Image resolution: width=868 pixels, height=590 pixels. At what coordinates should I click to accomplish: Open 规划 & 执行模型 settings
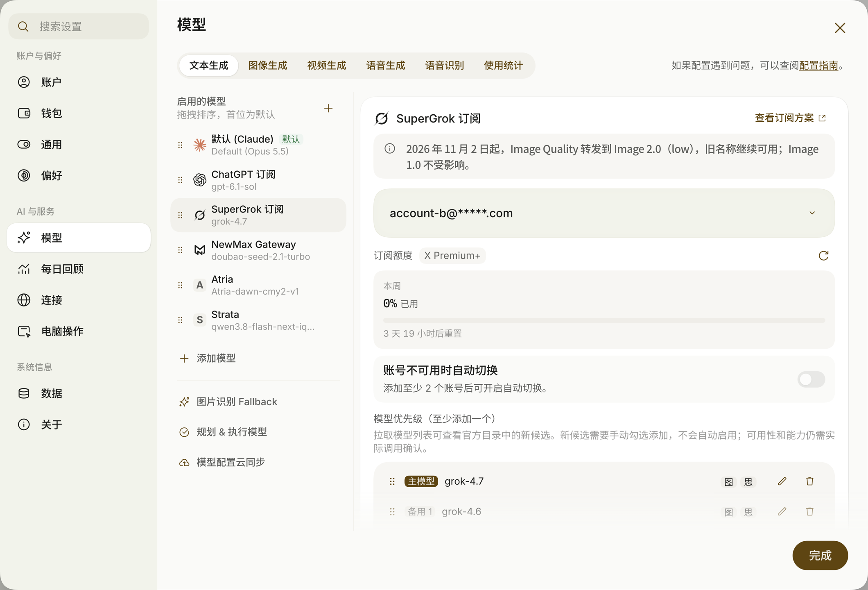click(223, 432)
